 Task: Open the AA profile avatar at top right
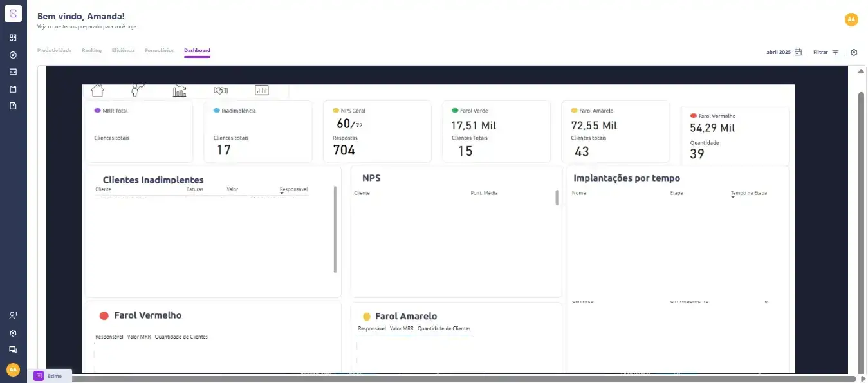pos(851,20)
